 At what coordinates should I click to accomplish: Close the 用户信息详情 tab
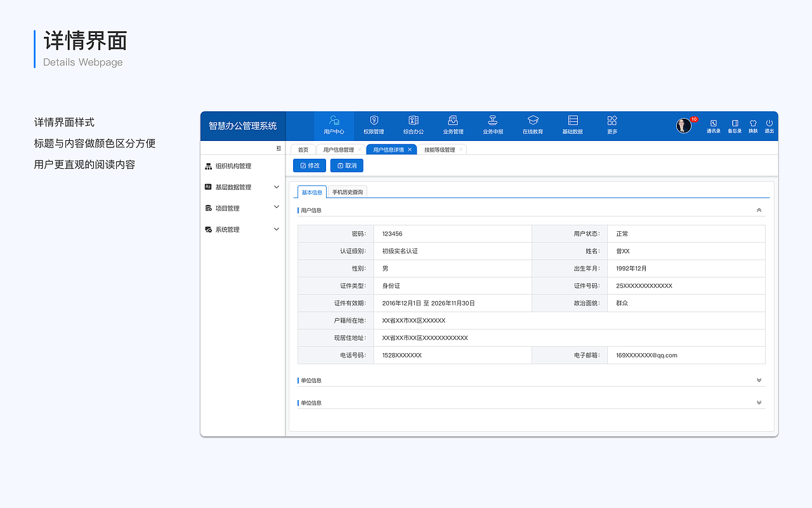(410, 150)
